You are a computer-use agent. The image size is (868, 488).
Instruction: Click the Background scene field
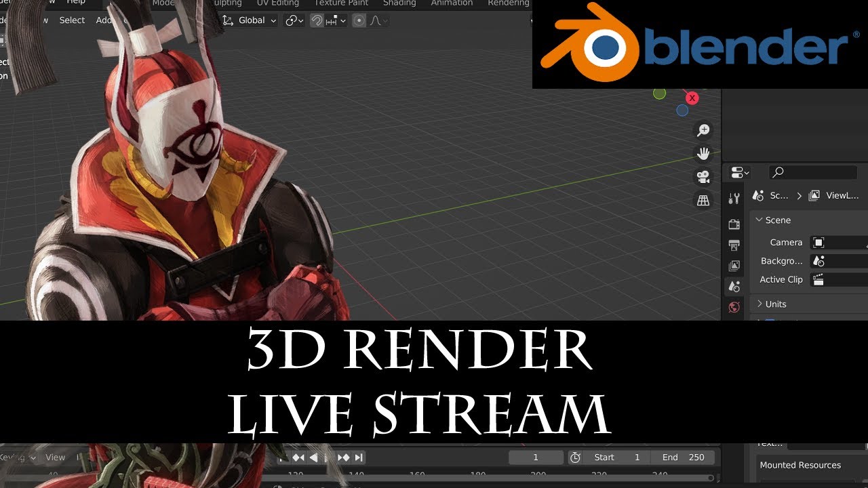[x=839, y=261]
